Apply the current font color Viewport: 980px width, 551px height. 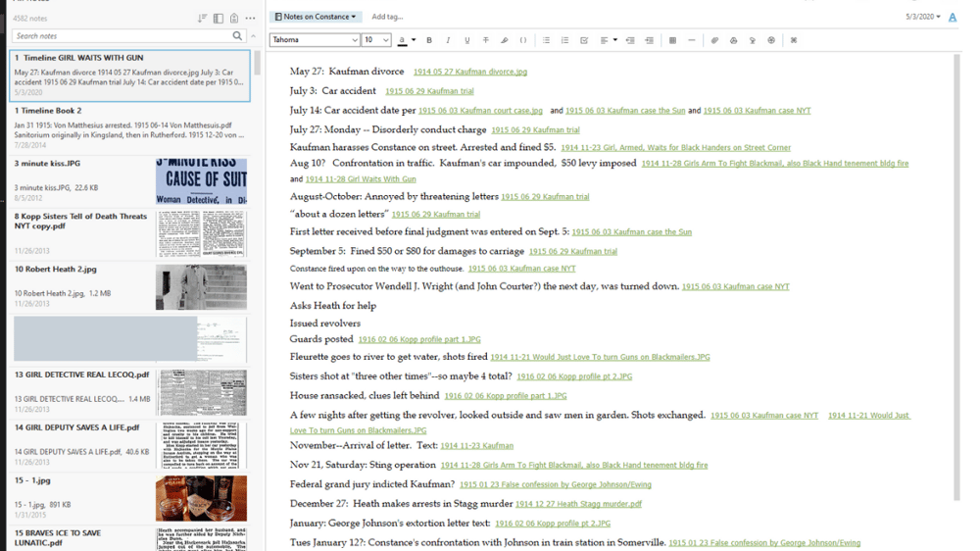point(402,40)
